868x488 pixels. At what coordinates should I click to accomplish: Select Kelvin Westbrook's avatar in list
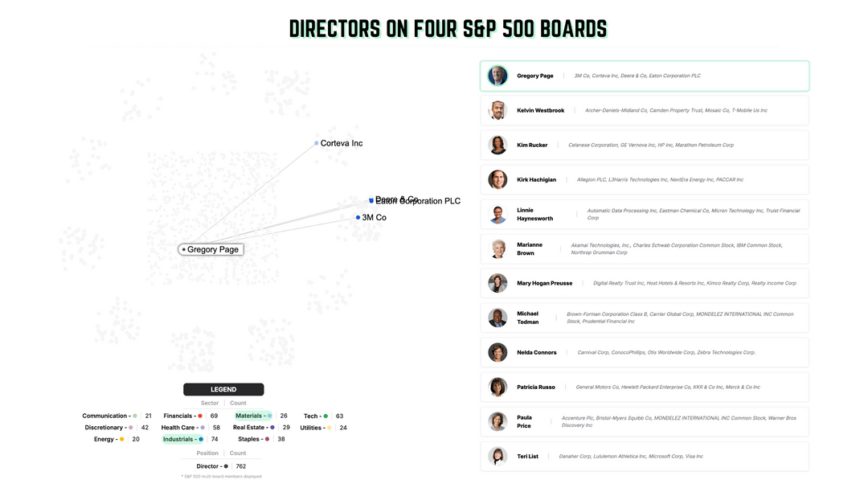pyautogui.click(x=497, y=110)
